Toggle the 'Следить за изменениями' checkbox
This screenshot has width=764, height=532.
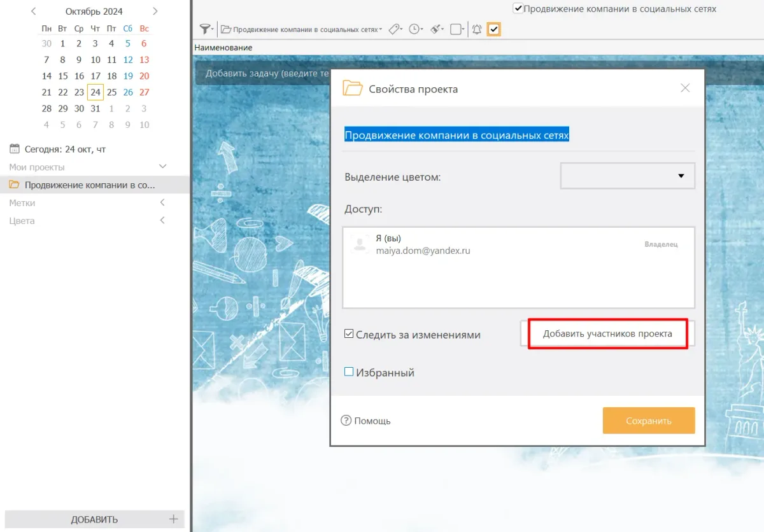pos(349,334)
